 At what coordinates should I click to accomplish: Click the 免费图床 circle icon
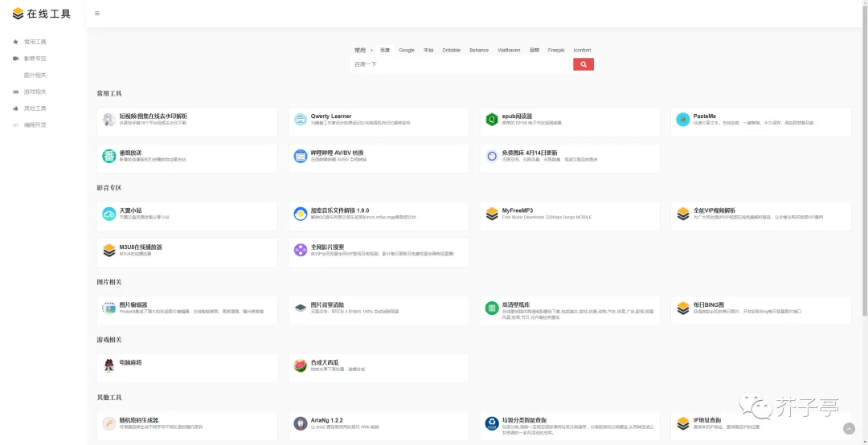[492, 156]
